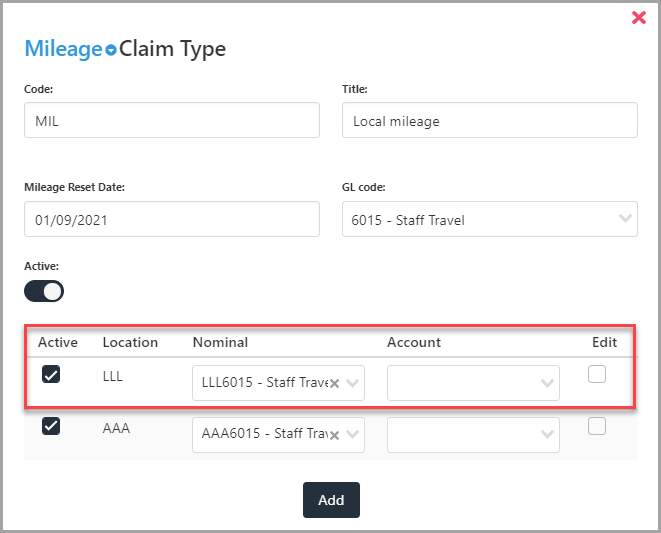The width and height of the screenshot is (661, 533).
Task: Expand the AAA nominal dropdown chevron
Action: coord(352,434)
